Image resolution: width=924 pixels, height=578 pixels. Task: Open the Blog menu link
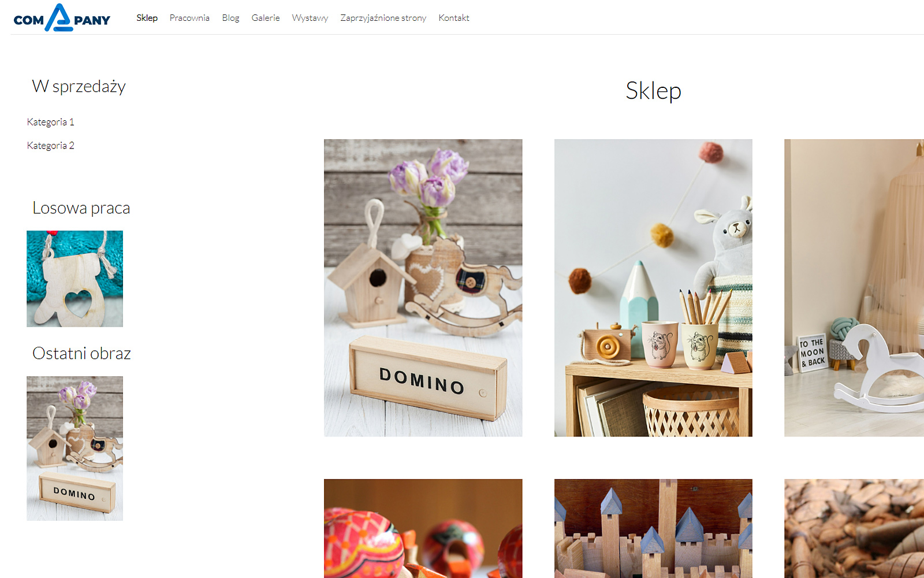[230, 18]
